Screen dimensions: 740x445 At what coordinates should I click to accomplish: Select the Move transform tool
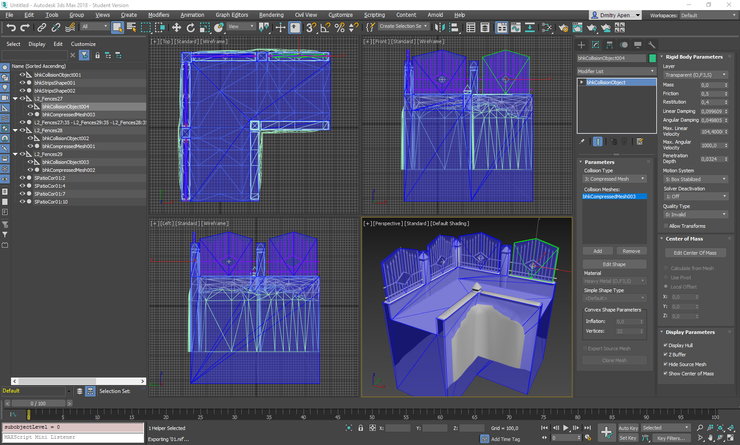[176, 28]
